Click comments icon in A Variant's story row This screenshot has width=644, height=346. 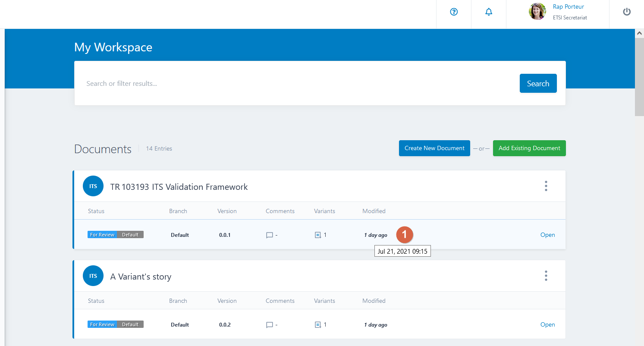pos(270,325)
